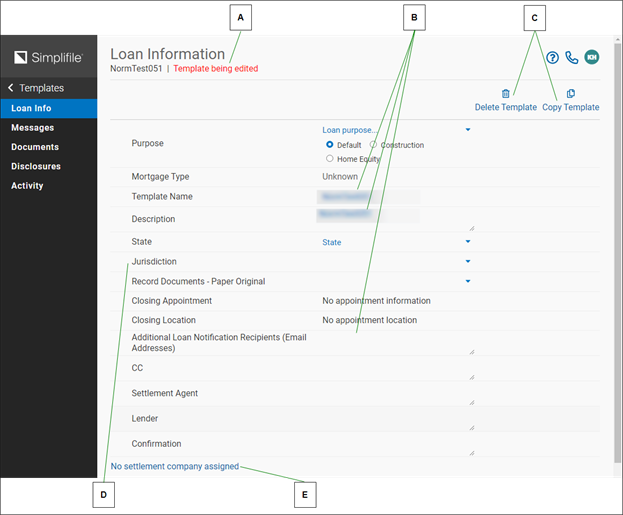Open the Loan Info sidebar tab
This screenshot has width=623, height=515.
[x=48, y=108]
